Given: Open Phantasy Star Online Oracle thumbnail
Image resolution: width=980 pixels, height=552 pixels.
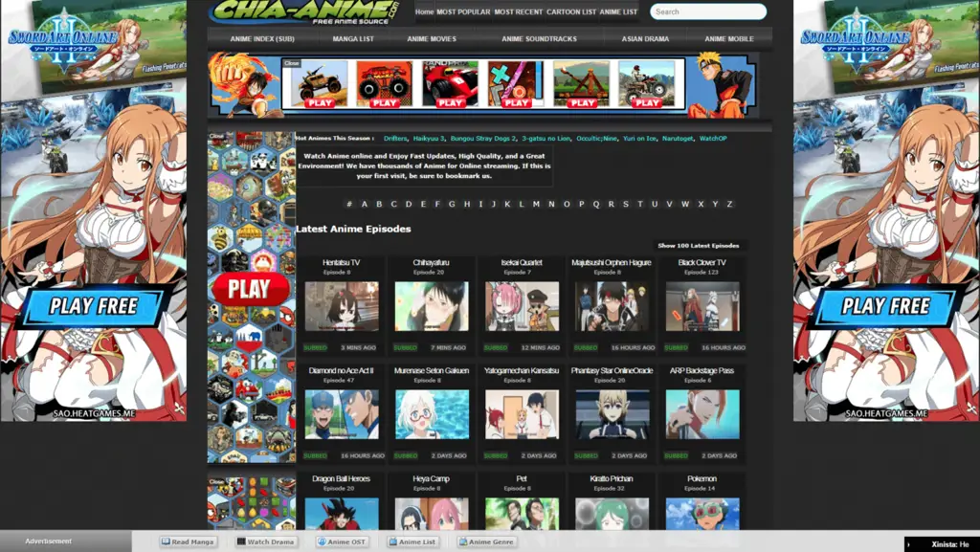Looking at the screenshot, I should [612, 414].
